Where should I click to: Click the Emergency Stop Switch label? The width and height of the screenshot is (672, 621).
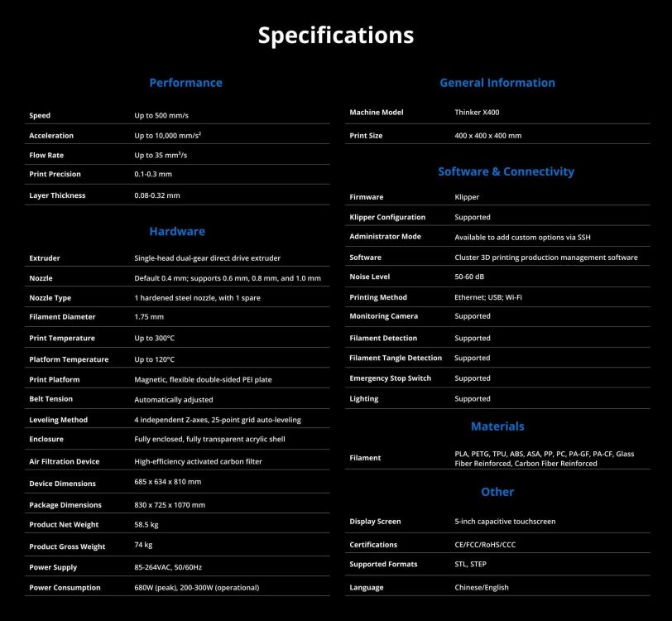(390, 378)
